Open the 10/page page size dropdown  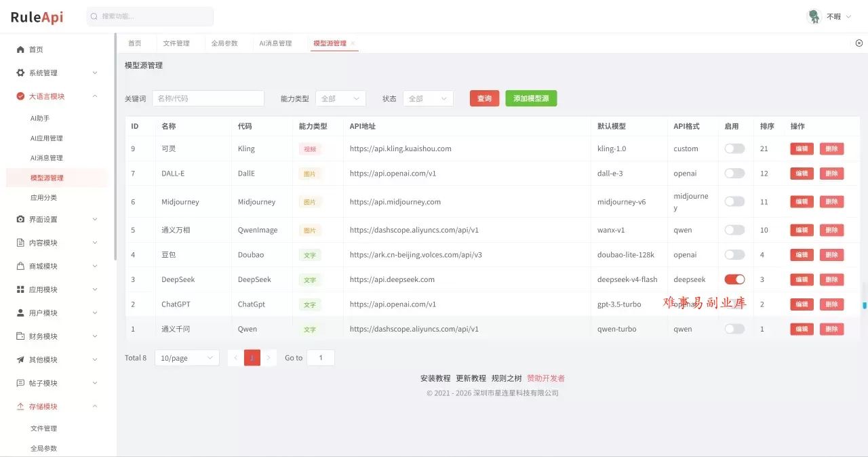pyautogui.click(x=187, y=357)
